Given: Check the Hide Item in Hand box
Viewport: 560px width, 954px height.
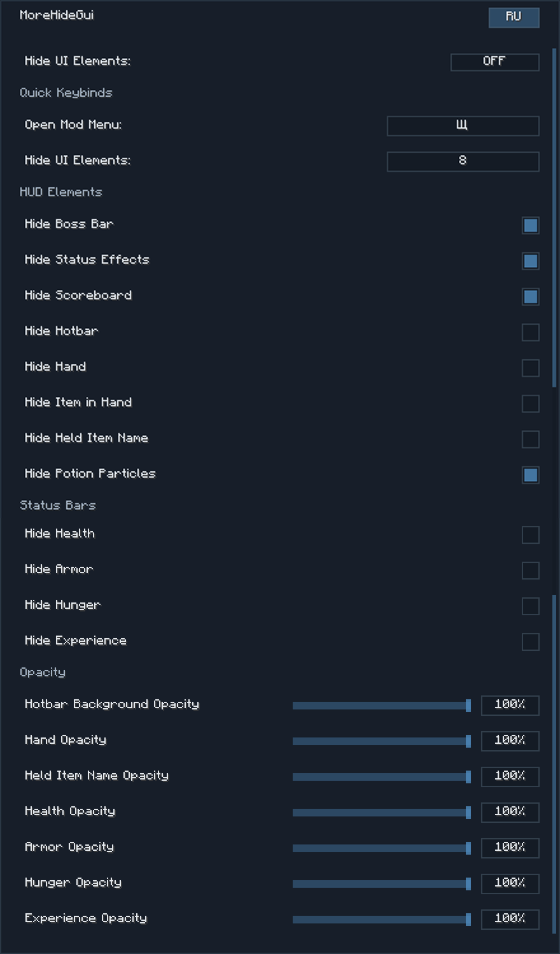Looking at the screenshot, I should (530, 404).
